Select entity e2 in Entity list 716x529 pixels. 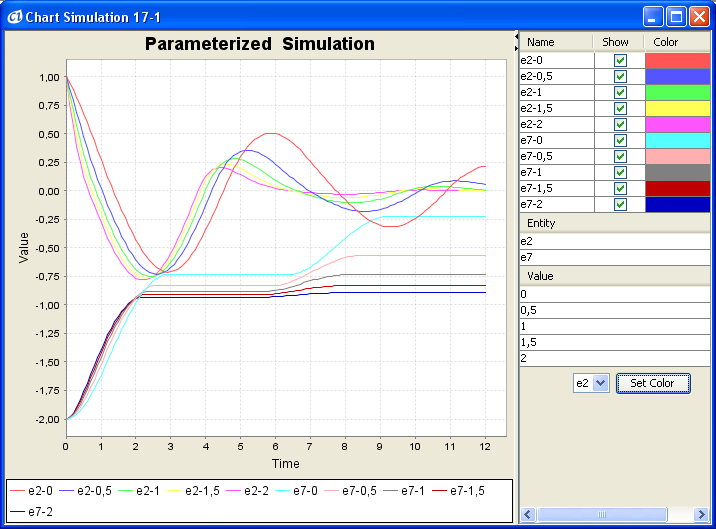coord(615,241)
